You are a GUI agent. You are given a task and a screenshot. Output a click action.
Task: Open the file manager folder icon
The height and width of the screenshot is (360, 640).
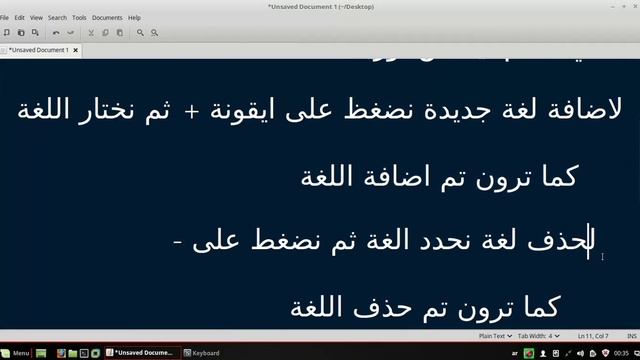click(73, 353)
